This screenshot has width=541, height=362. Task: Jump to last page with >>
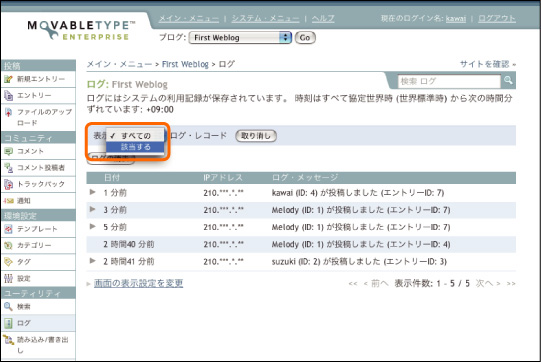pyautogui.click(x=511, y=284)
